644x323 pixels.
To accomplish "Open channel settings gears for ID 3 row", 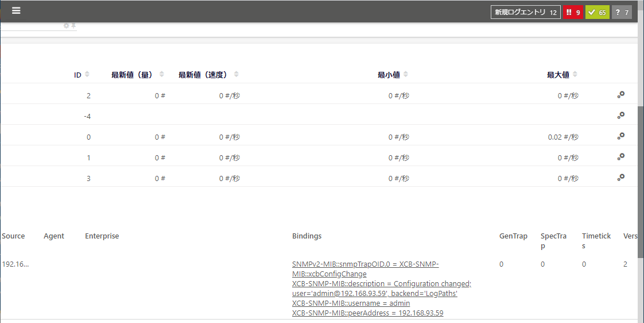I will pos(620,177).
